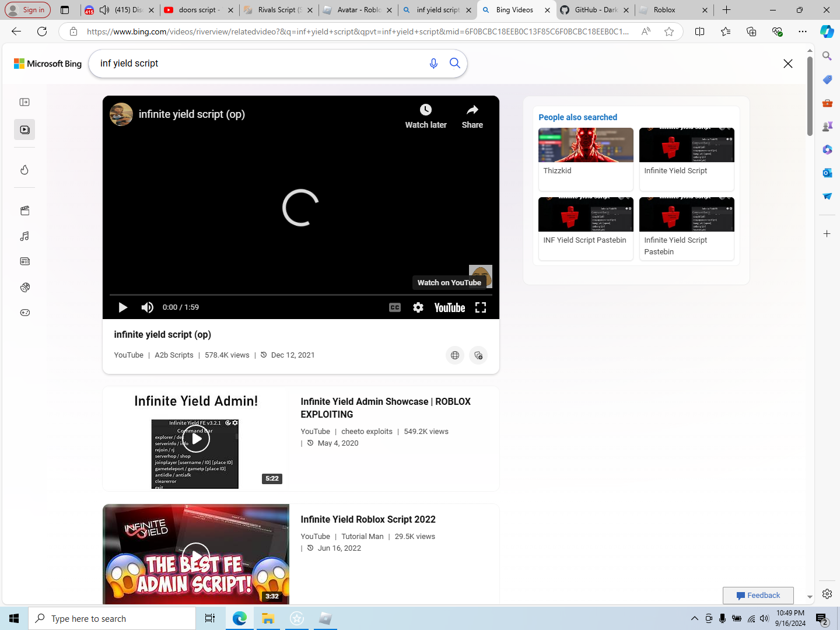
Task: Toggle closed captions on video player
Action: coord(395,307)
